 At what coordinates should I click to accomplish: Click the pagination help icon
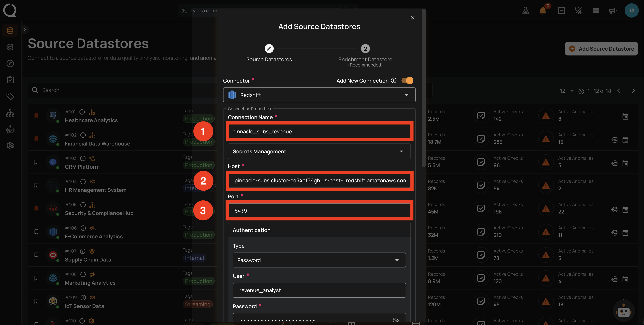point(581,91)
